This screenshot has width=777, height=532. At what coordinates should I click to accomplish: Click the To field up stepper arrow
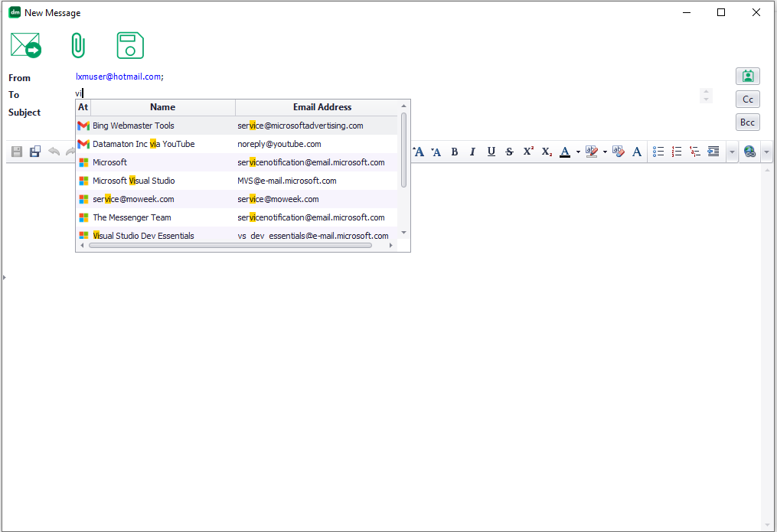706,91
